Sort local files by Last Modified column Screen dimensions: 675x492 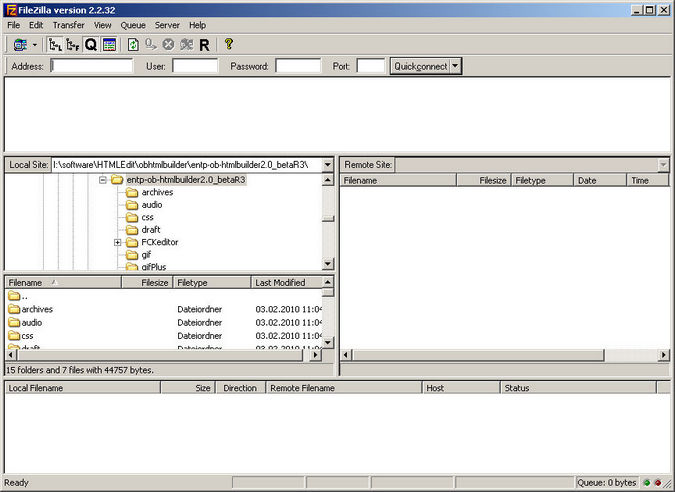(x=287, y=283)
